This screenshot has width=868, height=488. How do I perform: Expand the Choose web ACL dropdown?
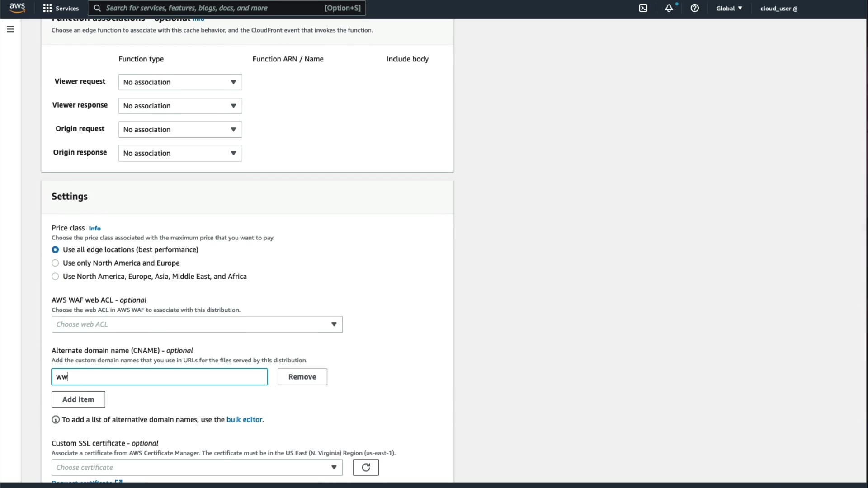(197, 324)
